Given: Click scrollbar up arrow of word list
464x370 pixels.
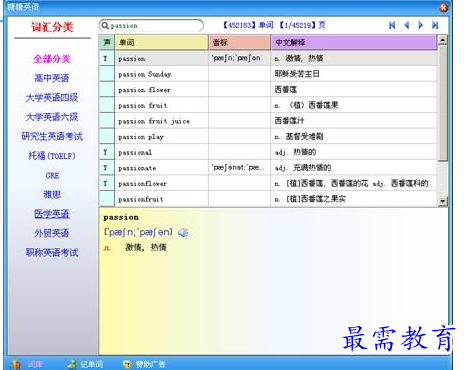Looking at the screenshot, I should click(442, 40).
